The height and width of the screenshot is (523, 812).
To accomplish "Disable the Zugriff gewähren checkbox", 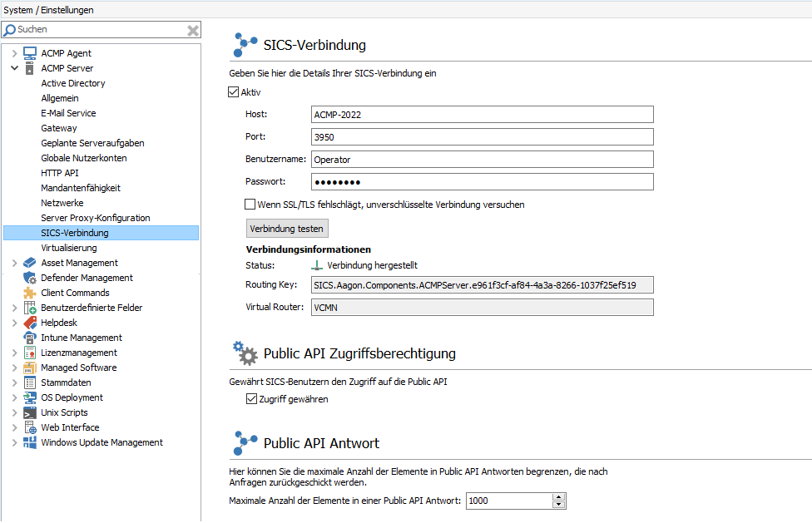I will (x=251, y=398).
